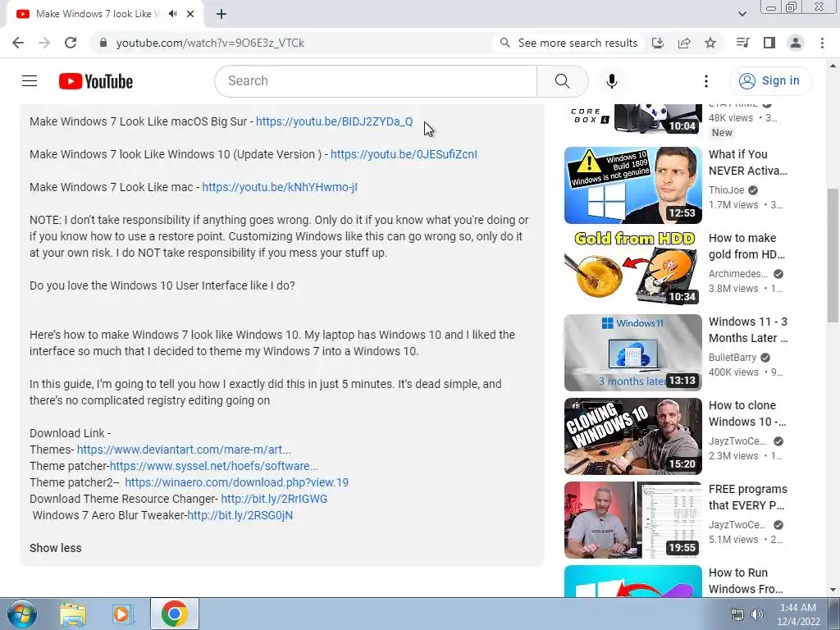Open the Windows 11 3 months later thumbnail
This screenshot has width=840, height=630.
(632, 353)
